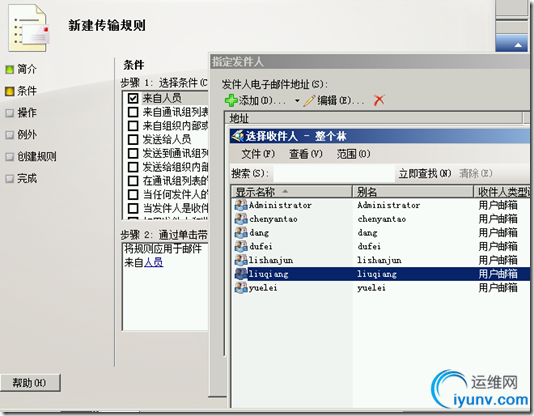Viewport: 534px width, 416px height.
Task: Click the new transport rule wizard icon
Action: click(x=28, y=29)
